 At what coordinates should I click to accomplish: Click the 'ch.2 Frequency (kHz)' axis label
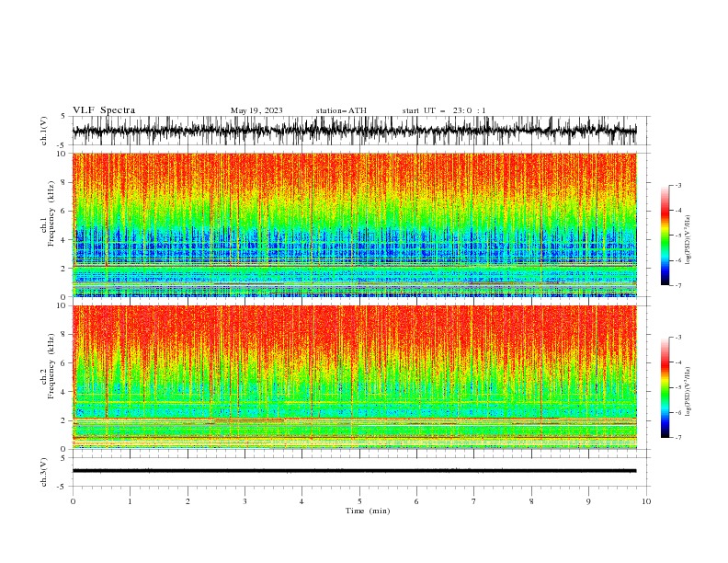coord(48,366)
